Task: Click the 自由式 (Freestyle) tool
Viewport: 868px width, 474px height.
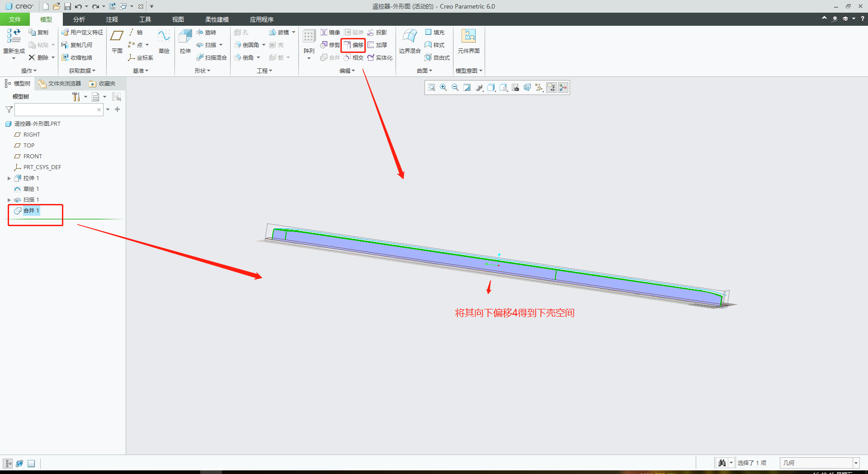Action: click(x=437, y=57)
